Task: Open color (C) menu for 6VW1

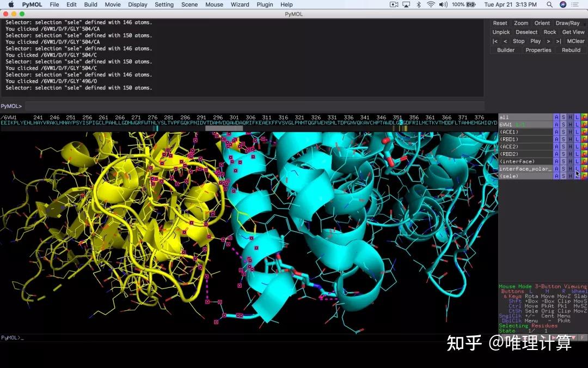Action: 584,125
